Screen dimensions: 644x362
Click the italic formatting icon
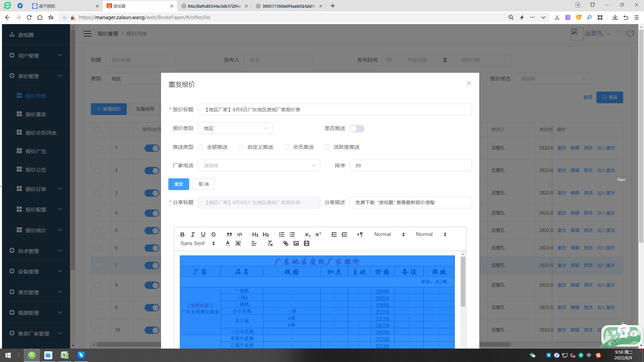point(193,235)
